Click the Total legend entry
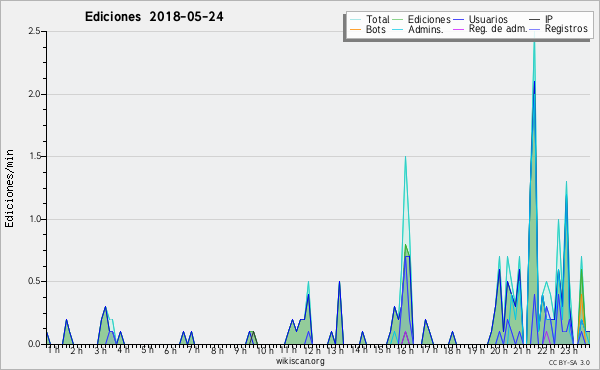This screenshot has height=370, width=600. (370, 19)
